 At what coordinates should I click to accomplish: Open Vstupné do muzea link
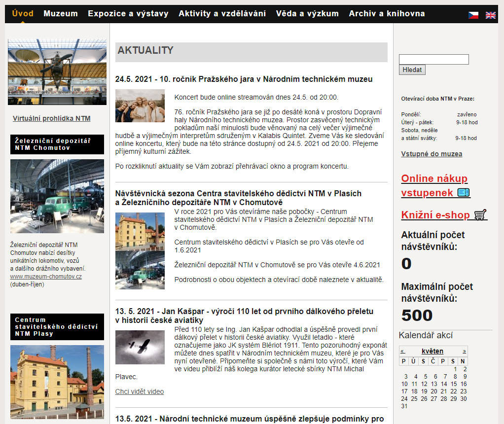(432, 154)
